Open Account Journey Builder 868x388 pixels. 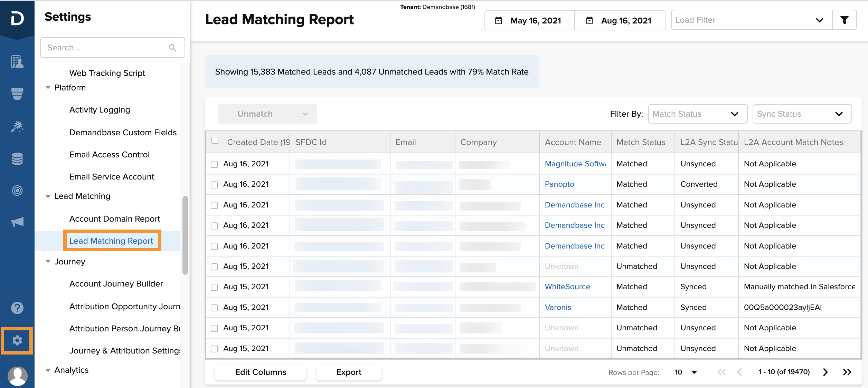click(116, 284)
